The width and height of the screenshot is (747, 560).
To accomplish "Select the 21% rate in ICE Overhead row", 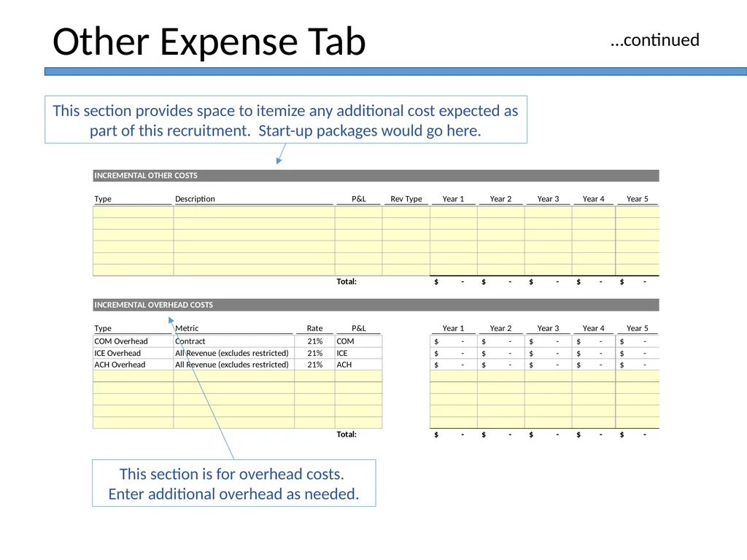I will pyautogui.click(x=314, y=354).
